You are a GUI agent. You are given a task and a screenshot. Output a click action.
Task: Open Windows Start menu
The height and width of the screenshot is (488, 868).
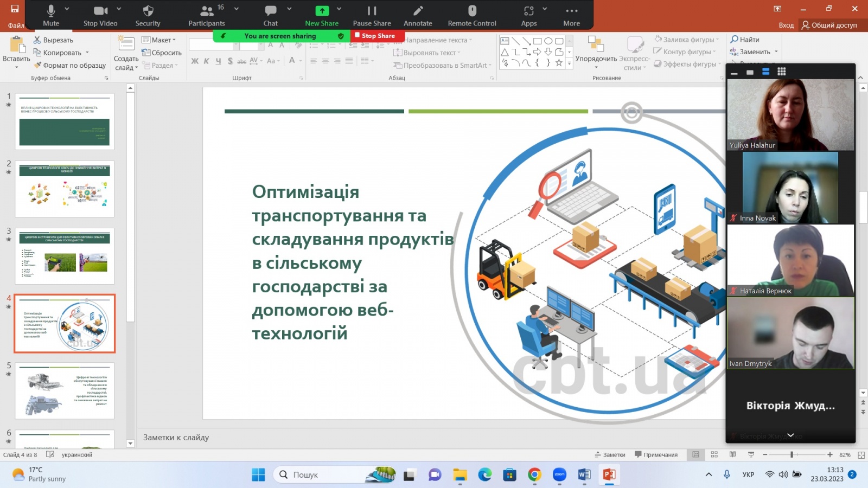[258, 475]
